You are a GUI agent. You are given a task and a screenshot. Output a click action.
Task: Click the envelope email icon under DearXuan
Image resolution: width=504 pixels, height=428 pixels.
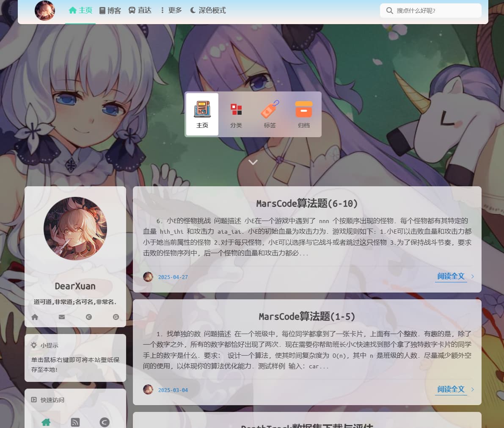[x=61, y=317]
